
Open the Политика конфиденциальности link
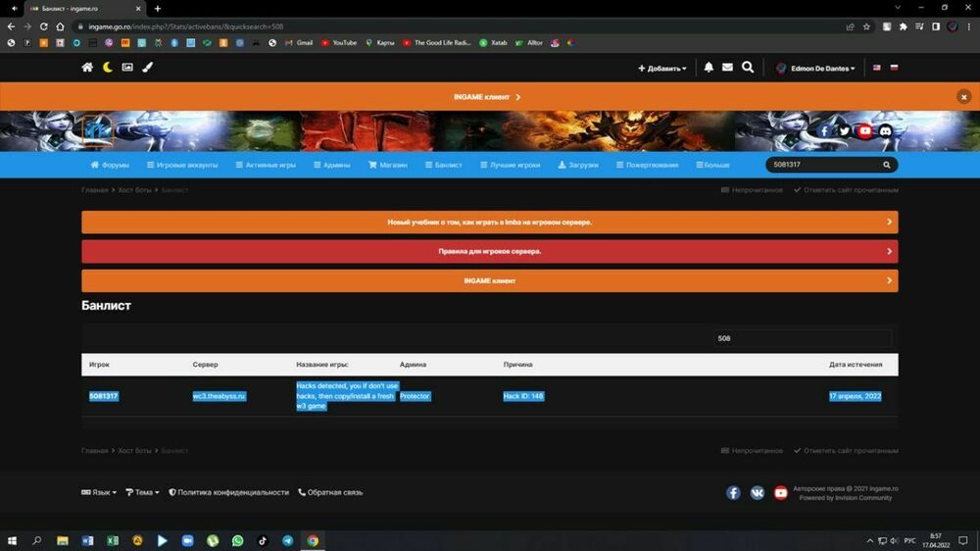(x=228, y=492)
